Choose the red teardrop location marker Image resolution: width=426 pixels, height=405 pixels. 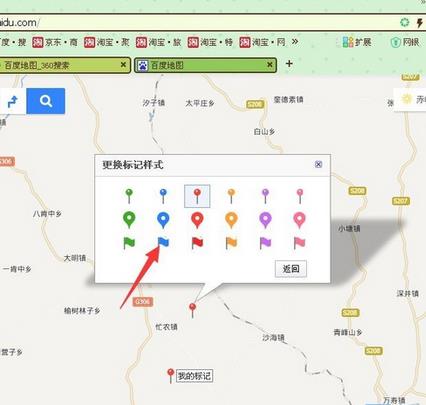[x=197, y=220]
